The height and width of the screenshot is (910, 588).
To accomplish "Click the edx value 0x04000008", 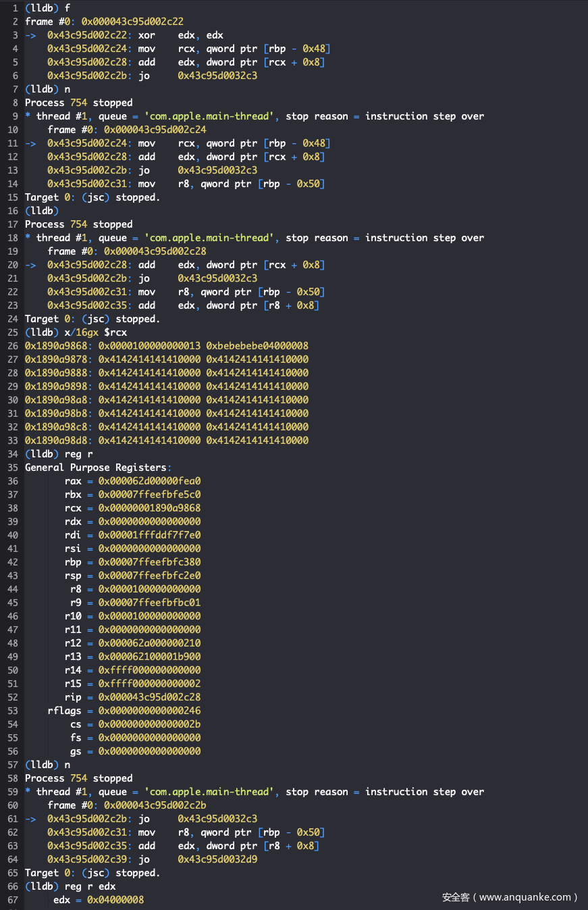I will point(115,900).
